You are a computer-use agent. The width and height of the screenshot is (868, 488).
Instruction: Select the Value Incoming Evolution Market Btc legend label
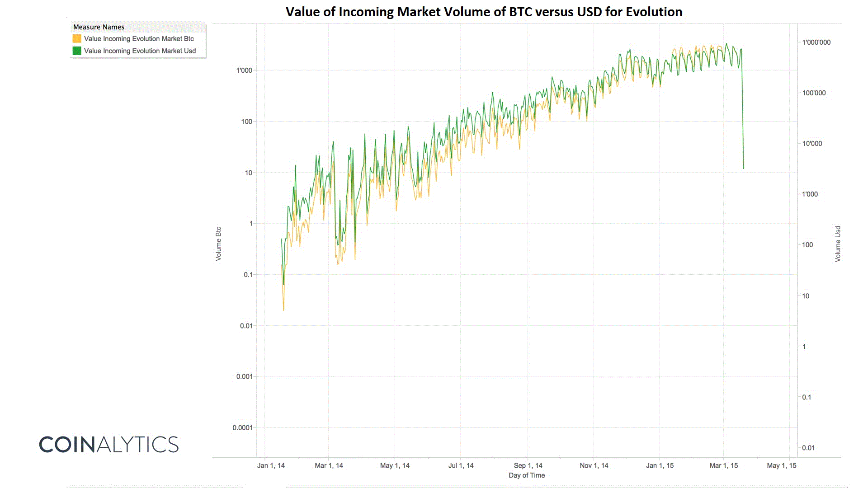tap(139, 39)
